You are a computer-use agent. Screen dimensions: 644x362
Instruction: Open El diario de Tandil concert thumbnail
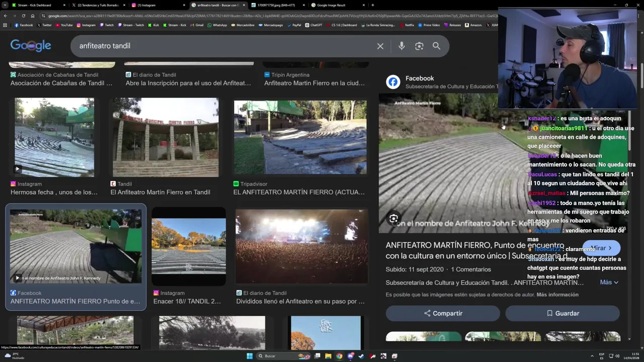click(301, 246)
